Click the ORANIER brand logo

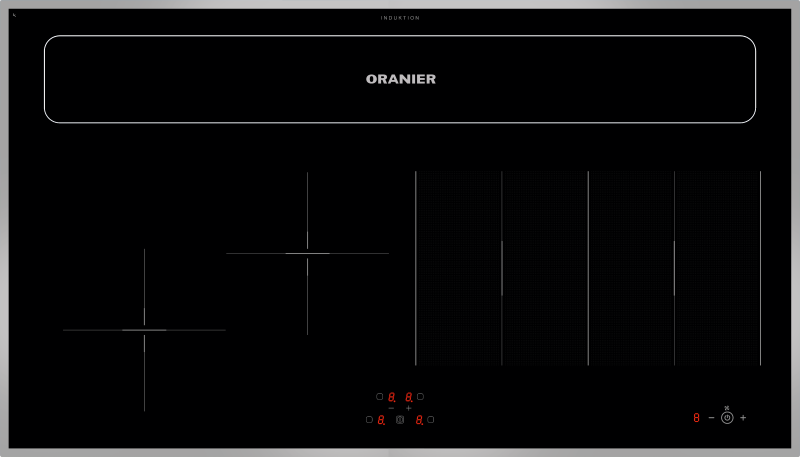click(x=401, y=79)
